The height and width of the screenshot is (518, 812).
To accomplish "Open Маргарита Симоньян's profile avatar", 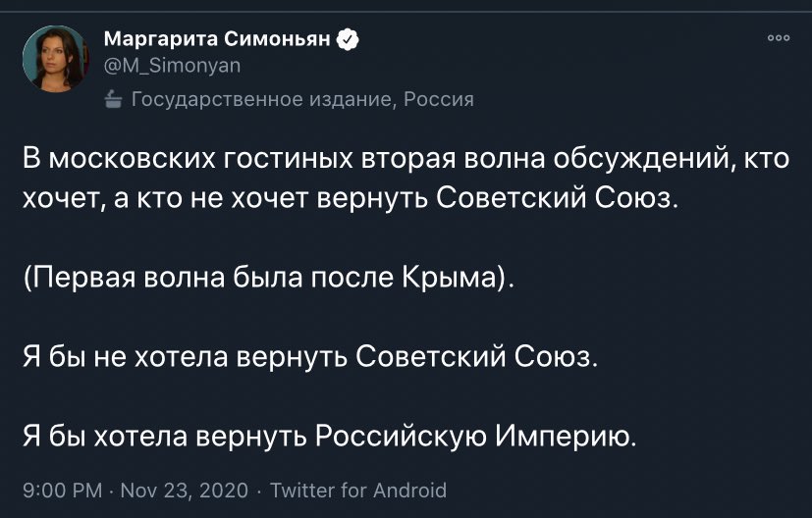I will tap(55, 59).
